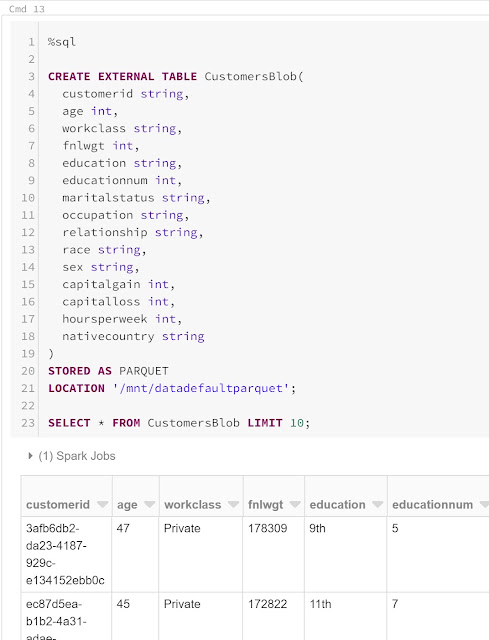Open the fnlwgt column sort dropdown arrow
The height and width of the screenshot is (640, 489).
point(295,504)
